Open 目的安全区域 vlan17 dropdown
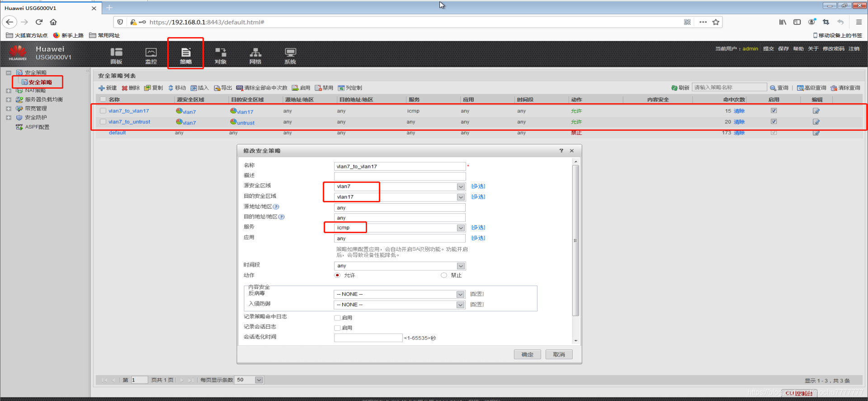868x401 pixels. click(x=461, y=197)
